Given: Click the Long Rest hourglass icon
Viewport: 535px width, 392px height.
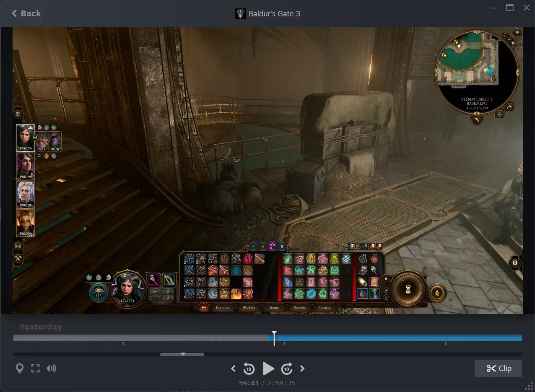Looking at the screenshot, I should pos(408,288).
